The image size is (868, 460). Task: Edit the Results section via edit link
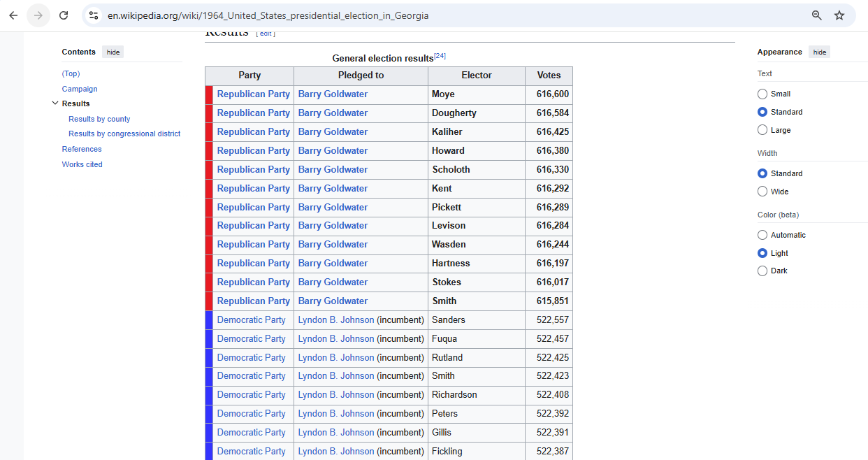tap(266, 34)
